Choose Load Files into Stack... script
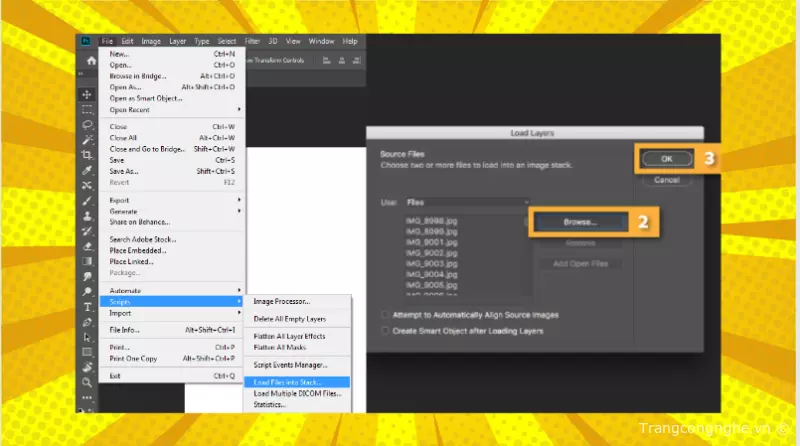800x446 pixels. [295, 382]
